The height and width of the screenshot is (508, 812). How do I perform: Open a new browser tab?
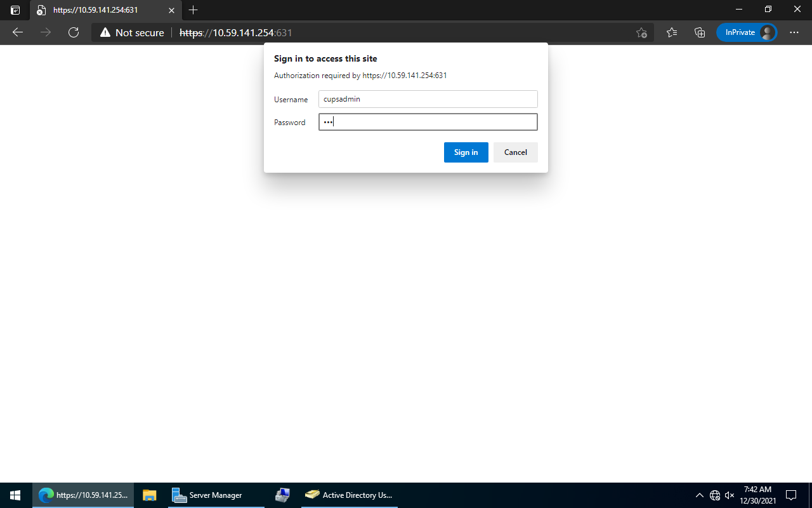point(193,10)
